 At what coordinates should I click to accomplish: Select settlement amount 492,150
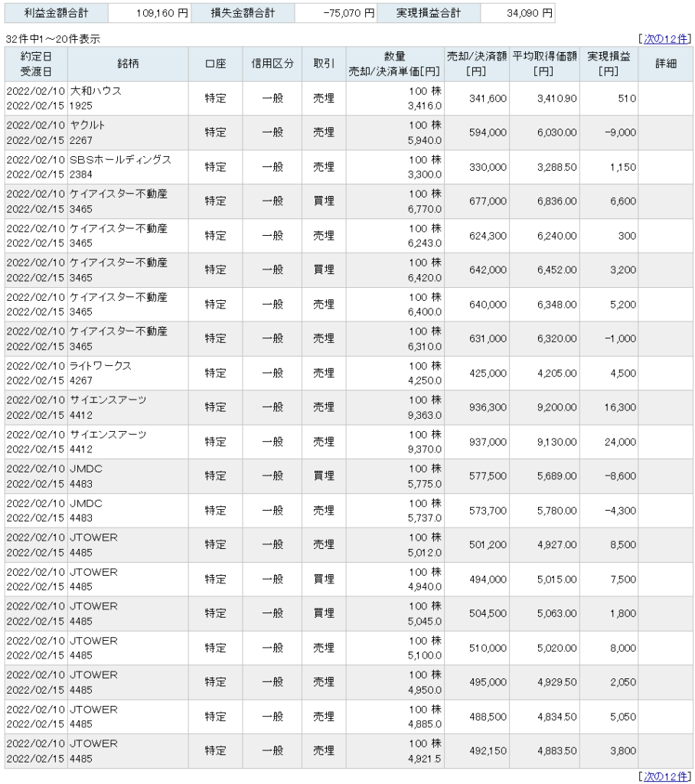pos(488,751)
